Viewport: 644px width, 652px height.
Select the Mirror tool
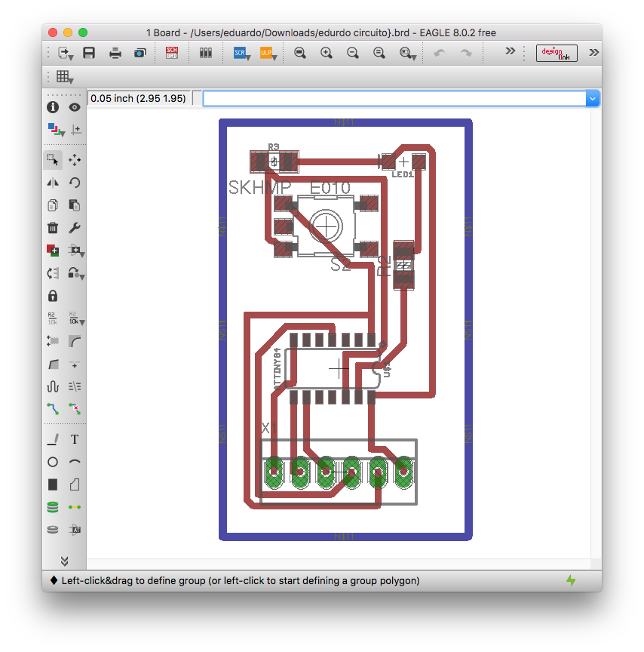pyautogui.click(x=53, y=183)
